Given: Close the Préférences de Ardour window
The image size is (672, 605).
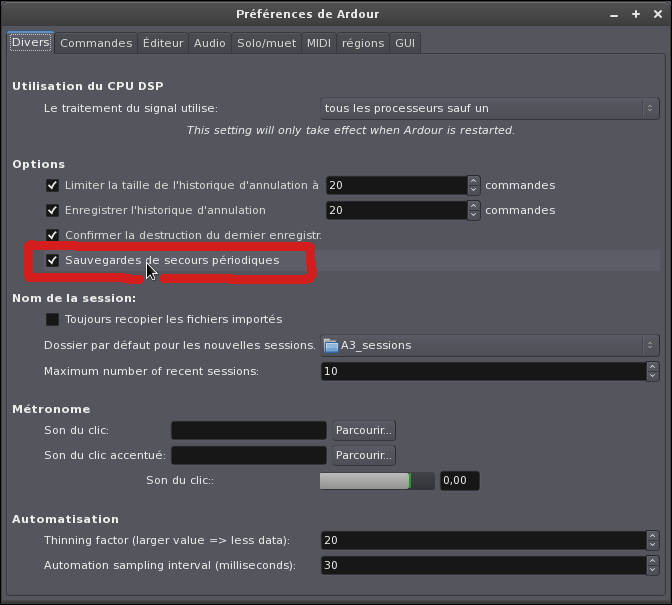Looking at the screenshot, I should coord(658,14).
